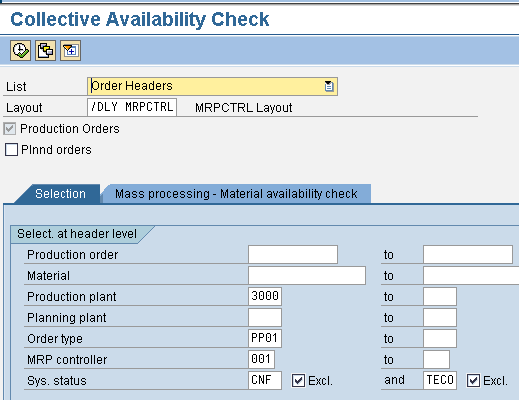Click the Material input field
Viewport: 519px width, 400px height.
tap(307, 276)
